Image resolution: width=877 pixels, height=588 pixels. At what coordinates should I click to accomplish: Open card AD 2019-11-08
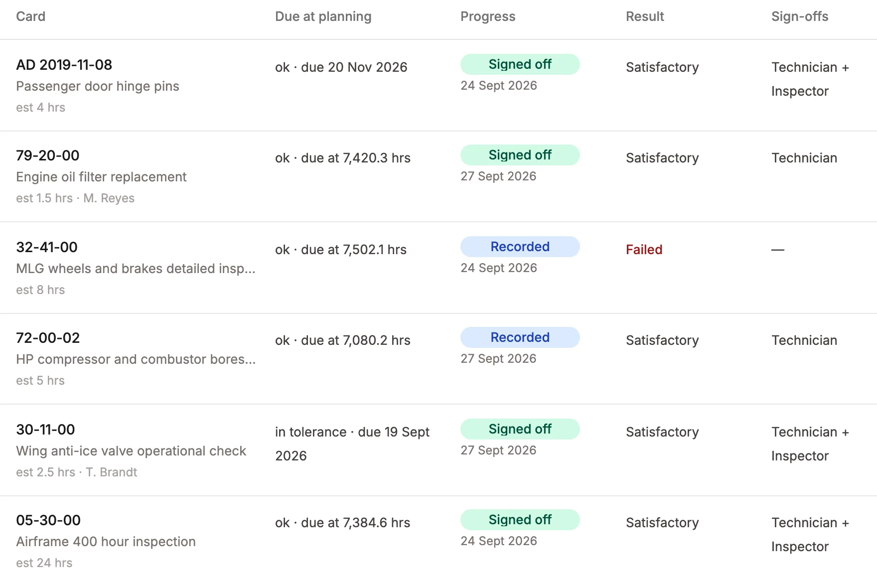pyautogui.click(x=64, y=65)
